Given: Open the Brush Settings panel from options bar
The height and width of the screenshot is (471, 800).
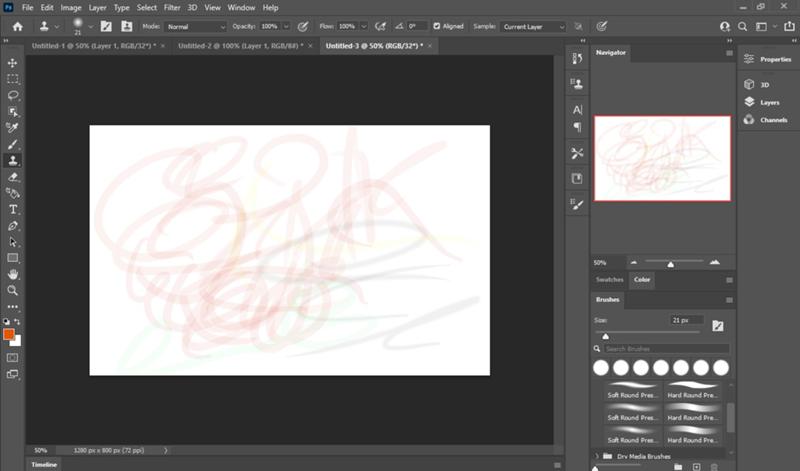Looking at the screenshot, I should (106, 27).
